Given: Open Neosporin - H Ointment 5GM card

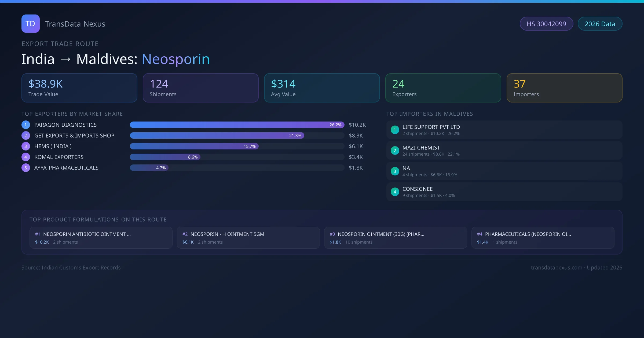Looking at the screenshot, I should point(248,238).
